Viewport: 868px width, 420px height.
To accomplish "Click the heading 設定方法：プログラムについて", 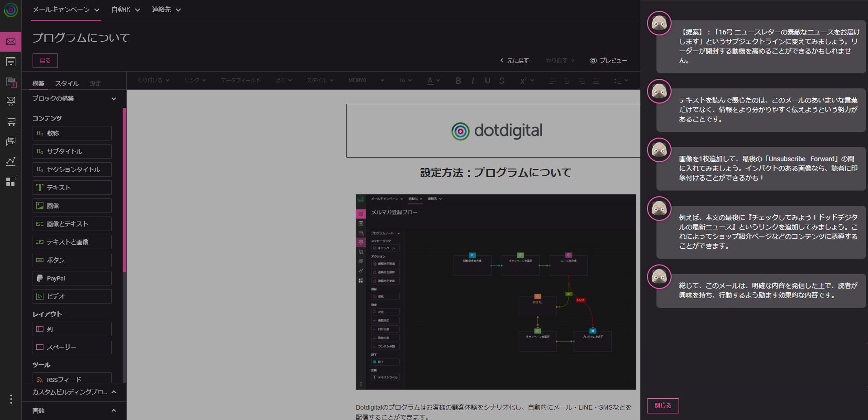I will 496,173.
